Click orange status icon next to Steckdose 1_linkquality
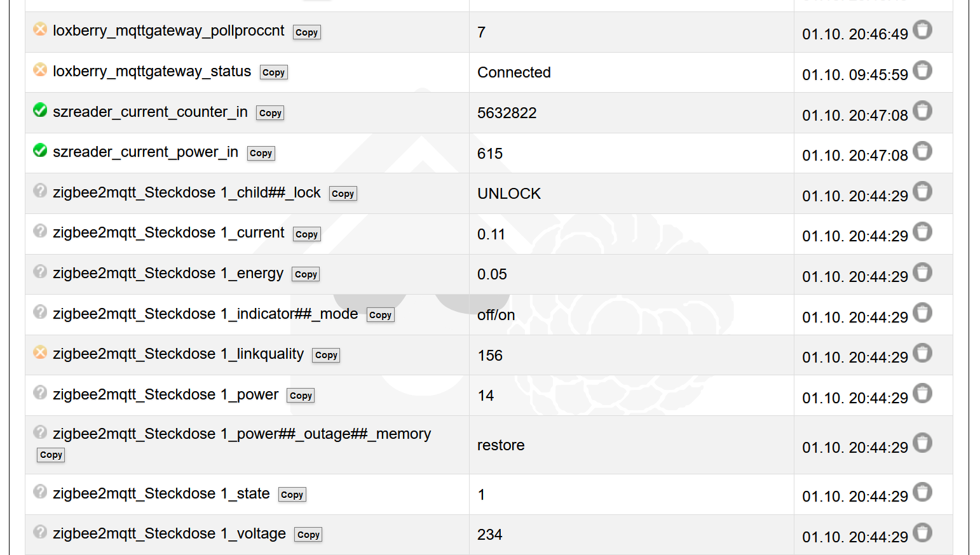 tap(40, 352)
